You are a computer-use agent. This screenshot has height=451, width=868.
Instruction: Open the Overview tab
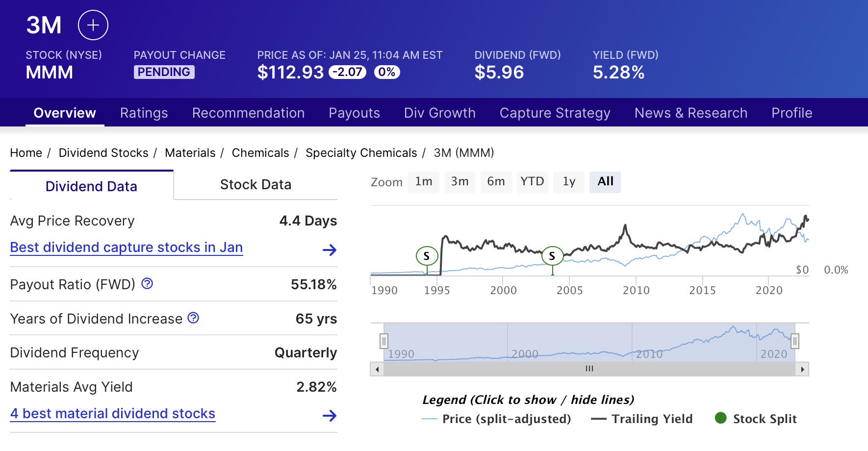65,113
